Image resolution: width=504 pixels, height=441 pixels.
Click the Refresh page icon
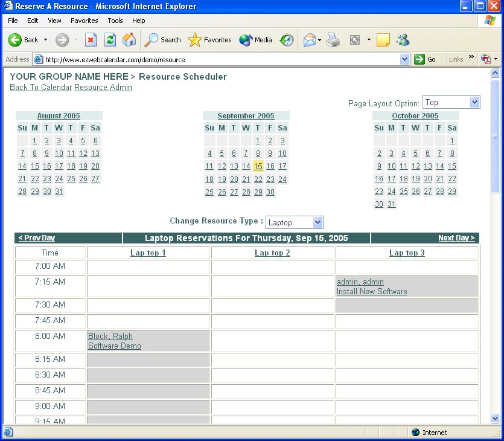coord(110,40)
